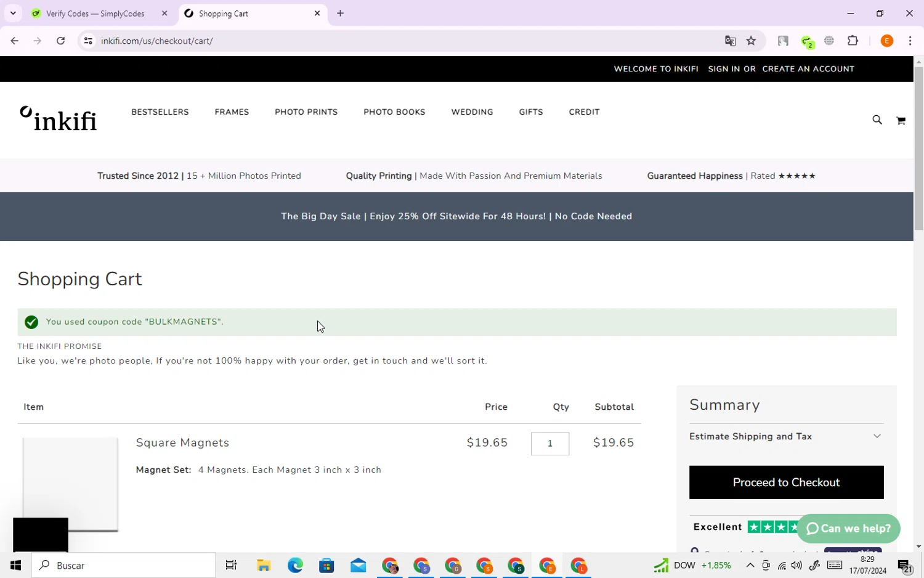The height and width of the screenshot is (578, 924).
Task: Click the quantity field for Square Magnets
Action: coord(550,444)
